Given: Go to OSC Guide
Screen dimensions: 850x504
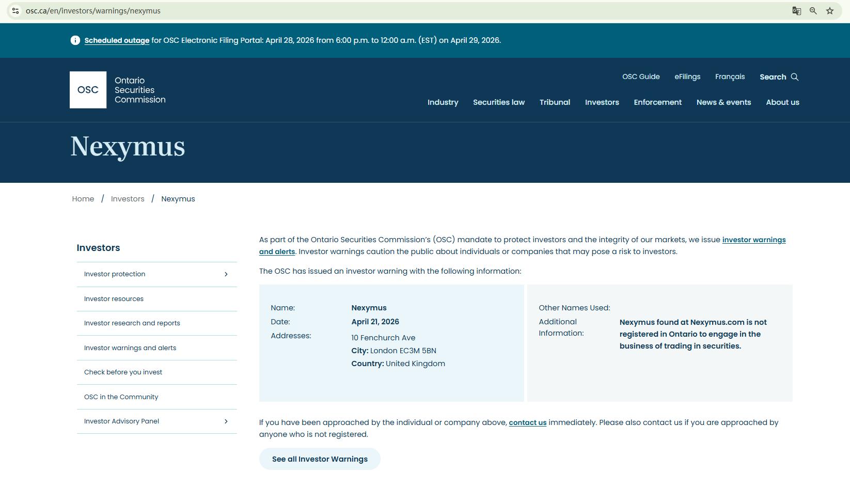Looking at the screenshot, I should 641,77.
